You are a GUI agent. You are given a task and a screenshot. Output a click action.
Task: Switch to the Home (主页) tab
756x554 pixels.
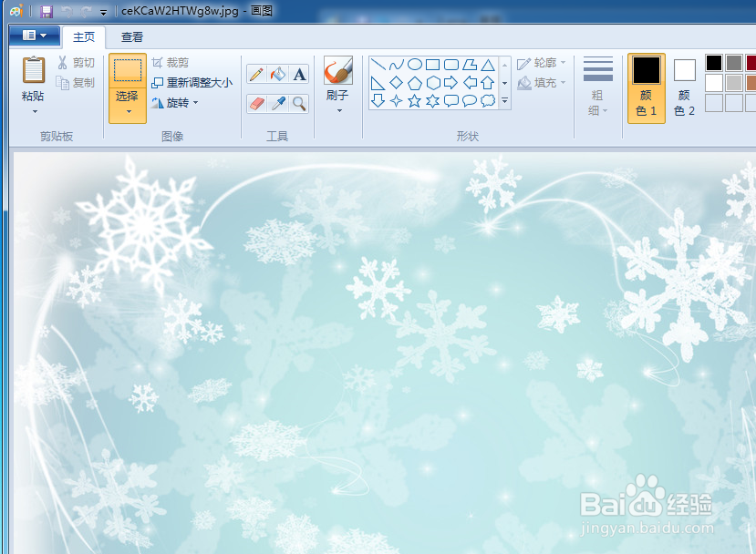84,37
